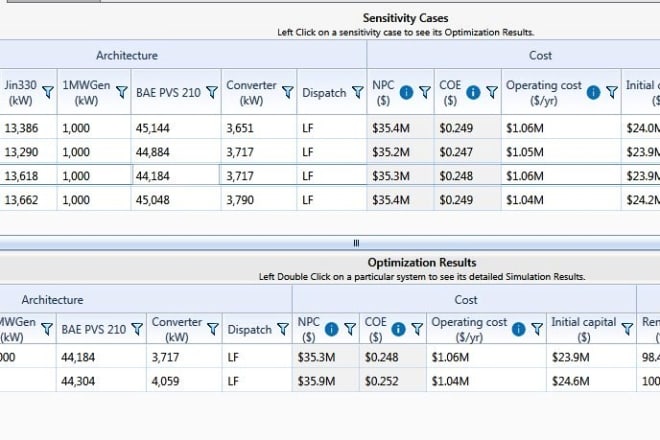
Task: Click BAE PVS 210 value 45,048
Action: pos(152,200)
